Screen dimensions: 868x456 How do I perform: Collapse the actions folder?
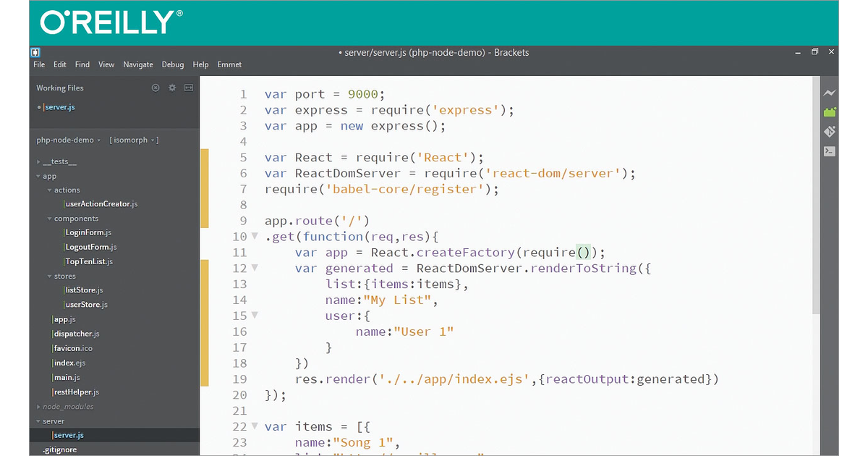click(49, 190)
